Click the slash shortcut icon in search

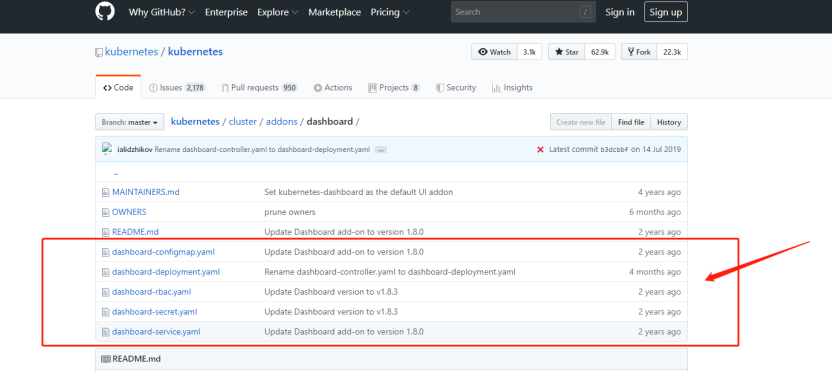click(586, 12)
